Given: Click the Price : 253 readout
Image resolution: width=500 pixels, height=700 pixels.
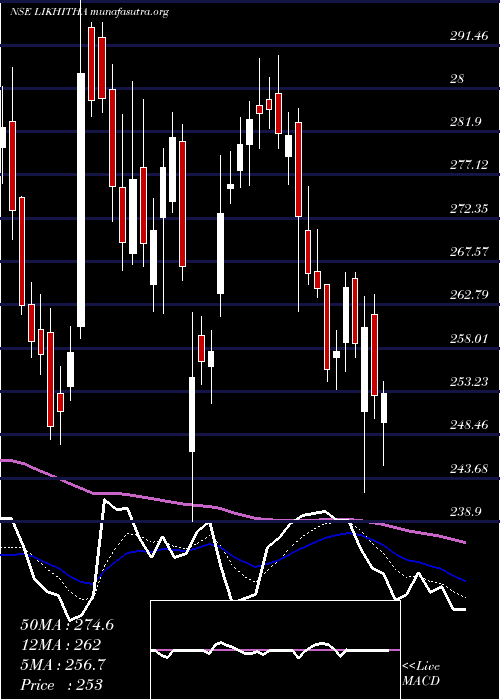Looking at the screenshot, I should (61, 684).
